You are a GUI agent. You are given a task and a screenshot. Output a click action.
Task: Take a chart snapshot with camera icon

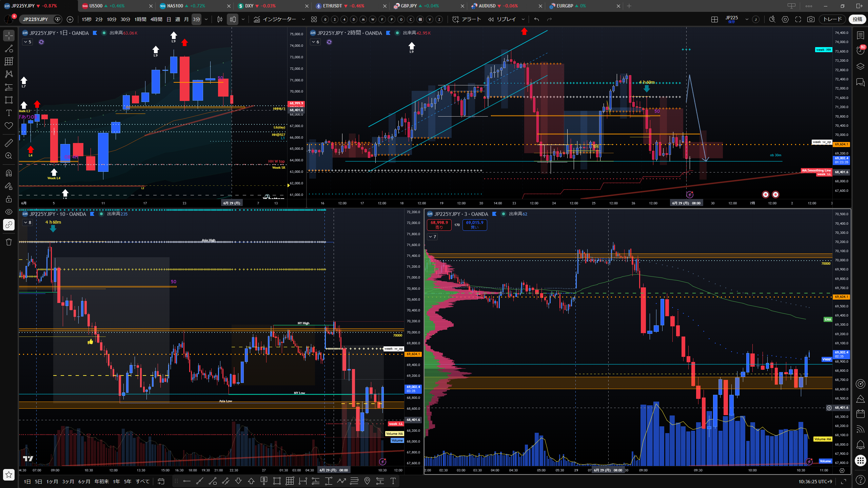pos(811,19)
